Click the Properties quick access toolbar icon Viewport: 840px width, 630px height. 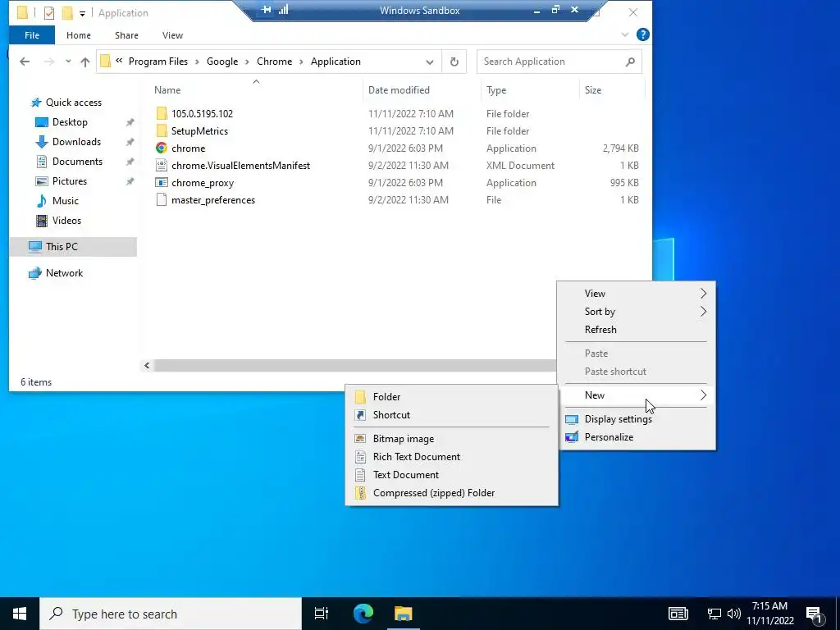(48, 13)
